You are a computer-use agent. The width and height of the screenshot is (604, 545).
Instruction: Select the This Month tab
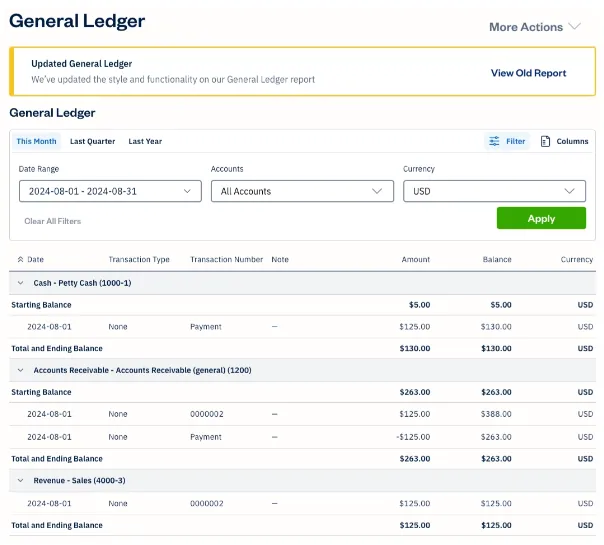(x=36, y=142)
